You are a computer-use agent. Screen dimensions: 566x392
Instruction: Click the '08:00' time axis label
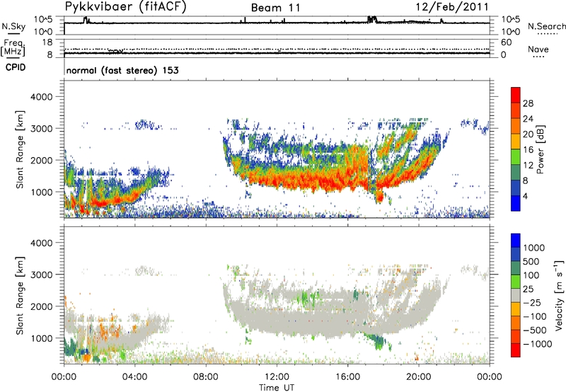tap(206, 377)
